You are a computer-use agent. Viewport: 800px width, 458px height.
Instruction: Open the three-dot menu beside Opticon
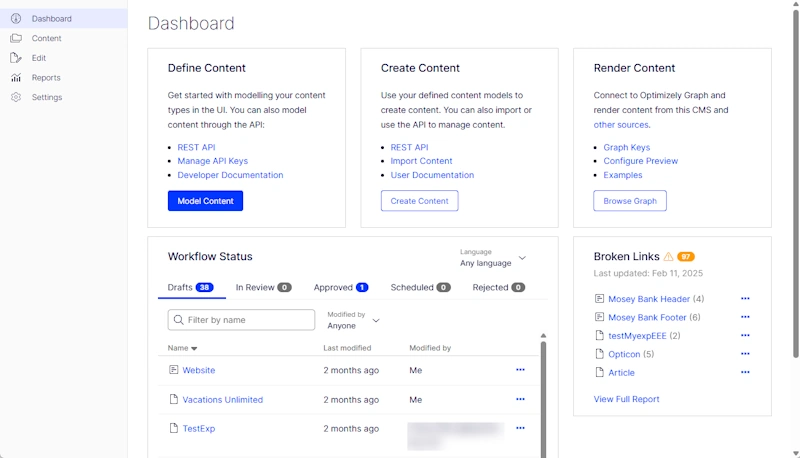[x=745, y=354]
